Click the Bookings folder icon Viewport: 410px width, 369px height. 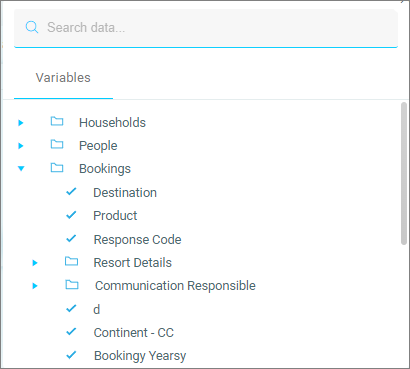pos(57,168)
